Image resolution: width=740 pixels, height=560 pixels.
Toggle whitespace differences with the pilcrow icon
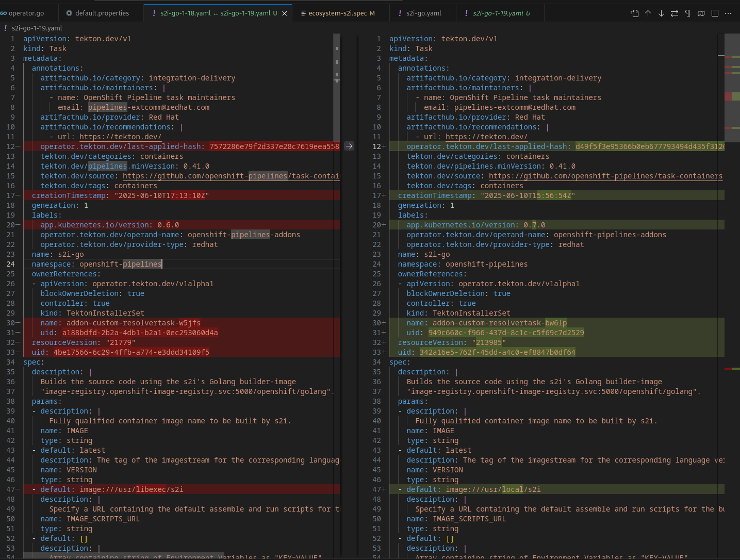point(688,13)
